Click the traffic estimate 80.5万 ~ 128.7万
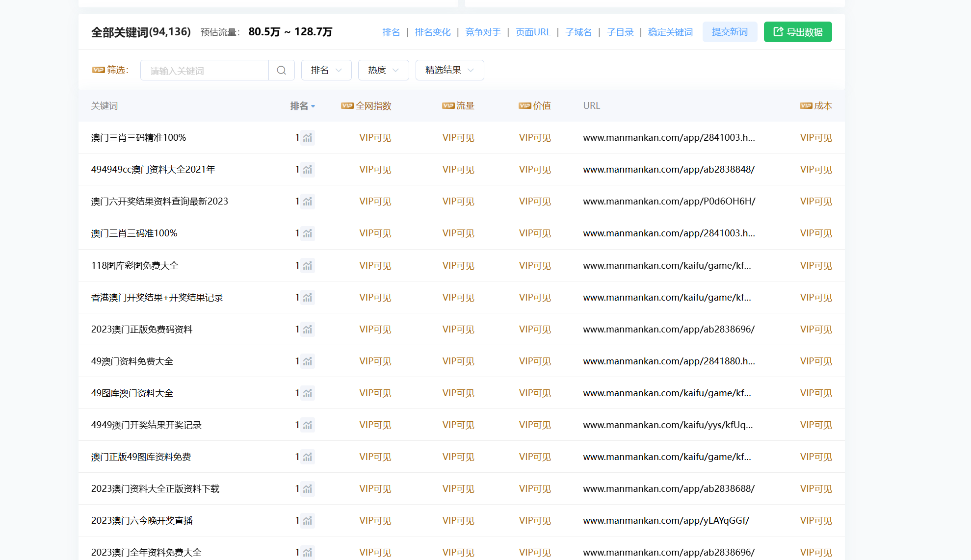Screen dimensions: 971x560 point(290,32)
